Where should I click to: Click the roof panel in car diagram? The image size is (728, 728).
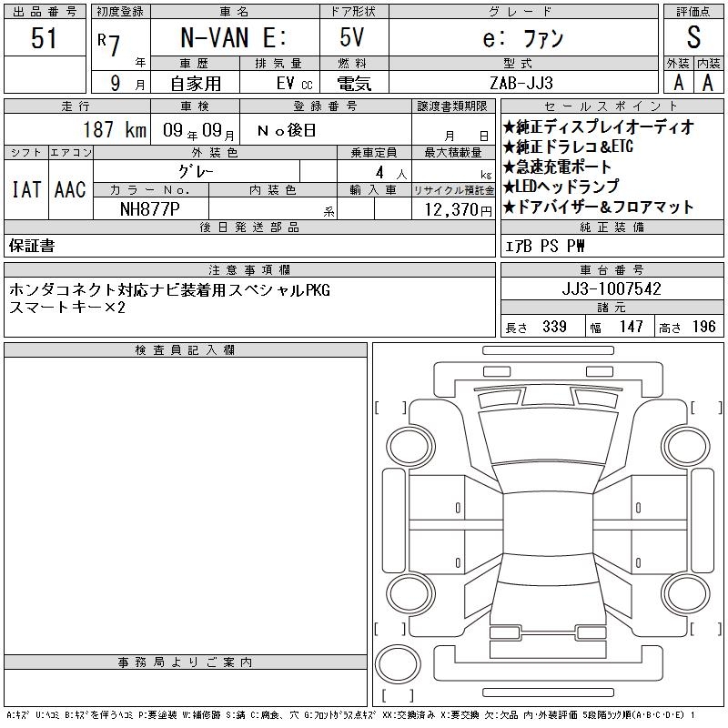tap(548, 524)
